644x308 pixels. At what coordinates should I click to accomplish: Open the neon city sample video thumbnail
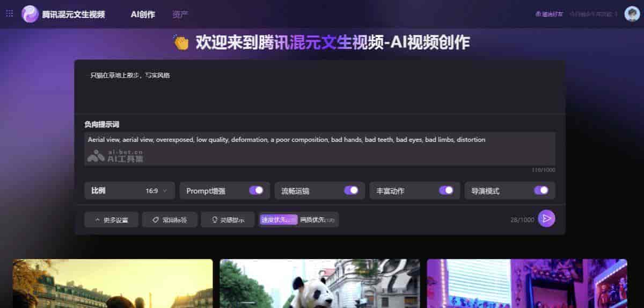(527, 283)
